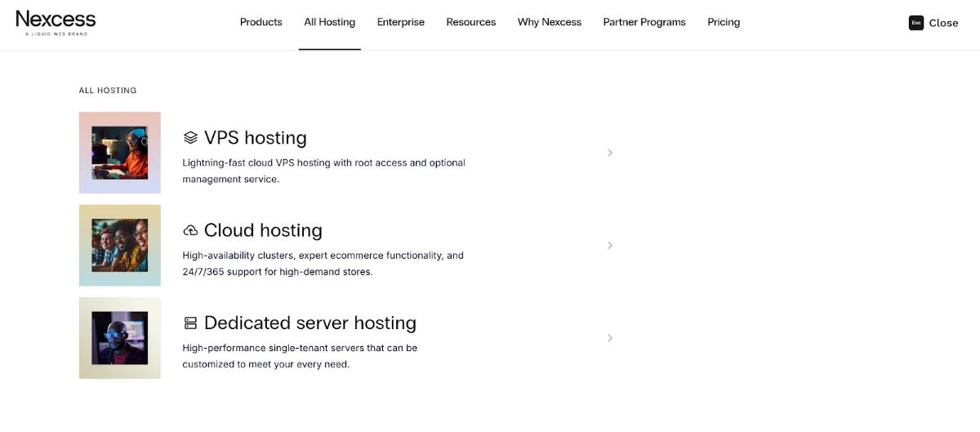Open the Resources menu
This screenshot has width=980, height=432.
click(471, 22)
